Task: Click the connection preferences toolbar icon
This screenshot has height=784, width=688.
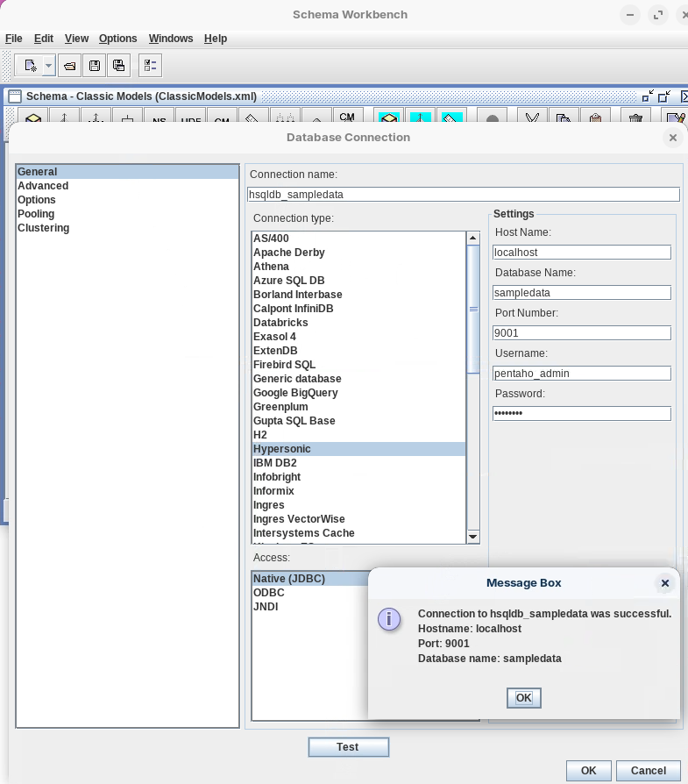Action: [x=150, y=66]
